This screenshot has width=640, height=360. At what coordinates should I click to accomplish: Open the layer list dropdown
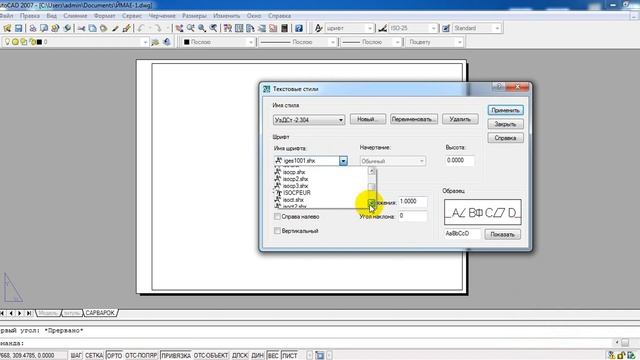pyautogui.click(x=145, y=42)
